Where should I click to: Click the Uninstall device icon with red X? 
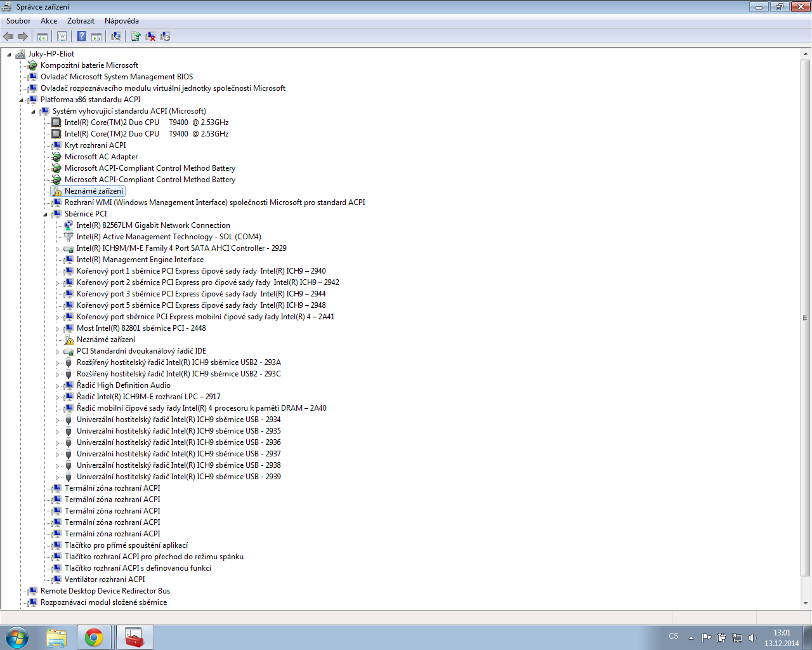tap(150, 37)
